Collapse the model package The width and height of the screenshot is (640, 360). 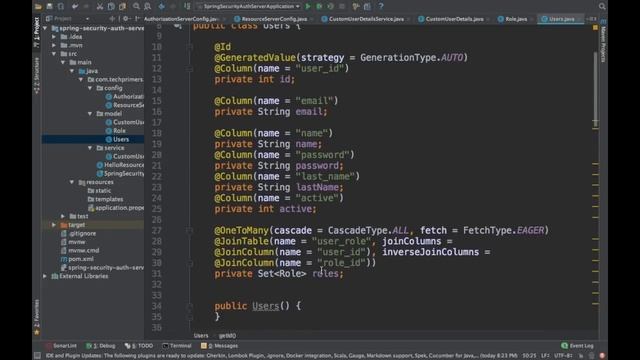(90, 114)
